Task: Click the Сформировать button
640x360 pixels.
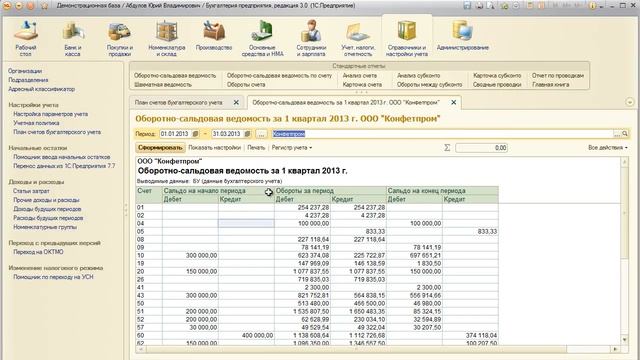Action: tap(160, 148)
